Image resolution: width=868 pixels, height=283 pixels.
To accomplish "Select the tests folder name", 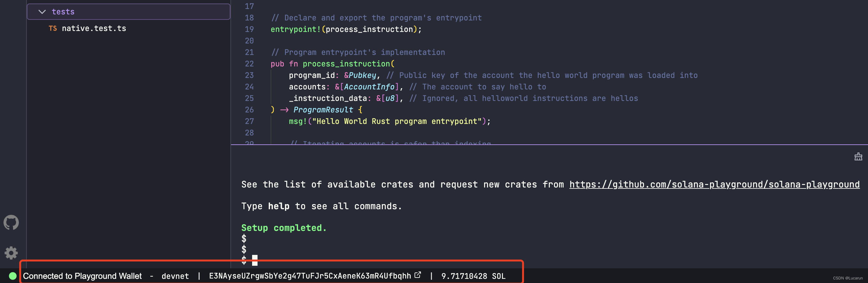I will [x=63, y=12].
